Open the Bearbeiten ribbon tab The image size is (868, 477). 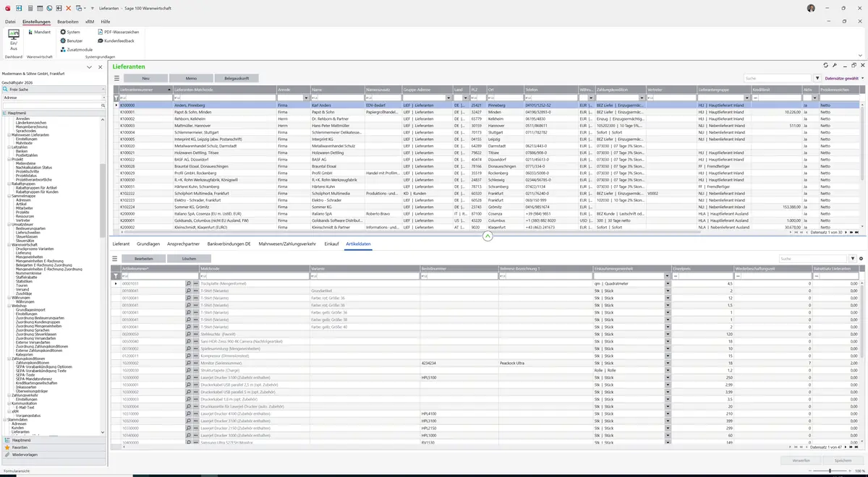[x=68, y=22]
